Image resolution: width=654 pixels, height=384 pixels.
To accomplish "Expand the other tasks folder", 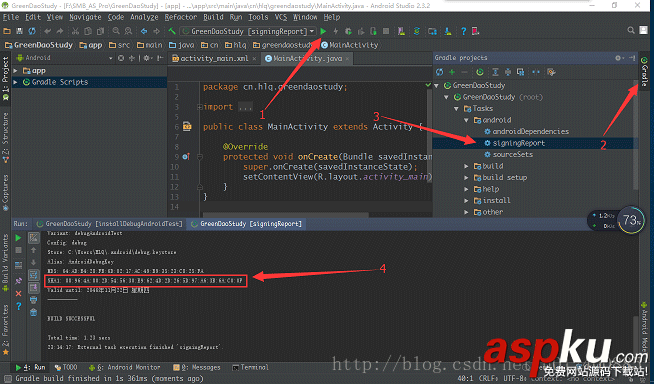I will click(x=467, y=212).
